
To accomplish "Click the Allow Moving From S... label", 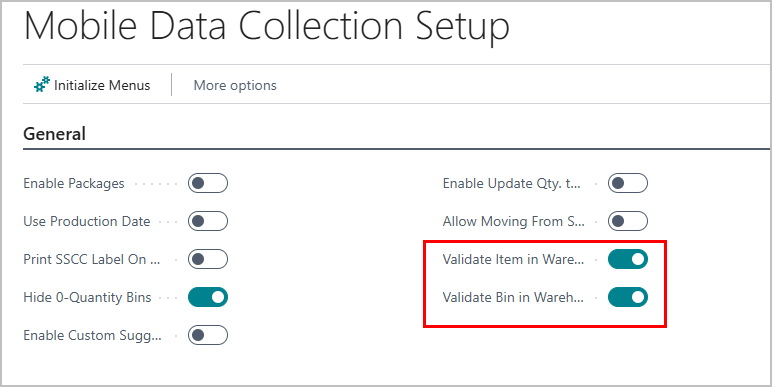I will point(514,222).
